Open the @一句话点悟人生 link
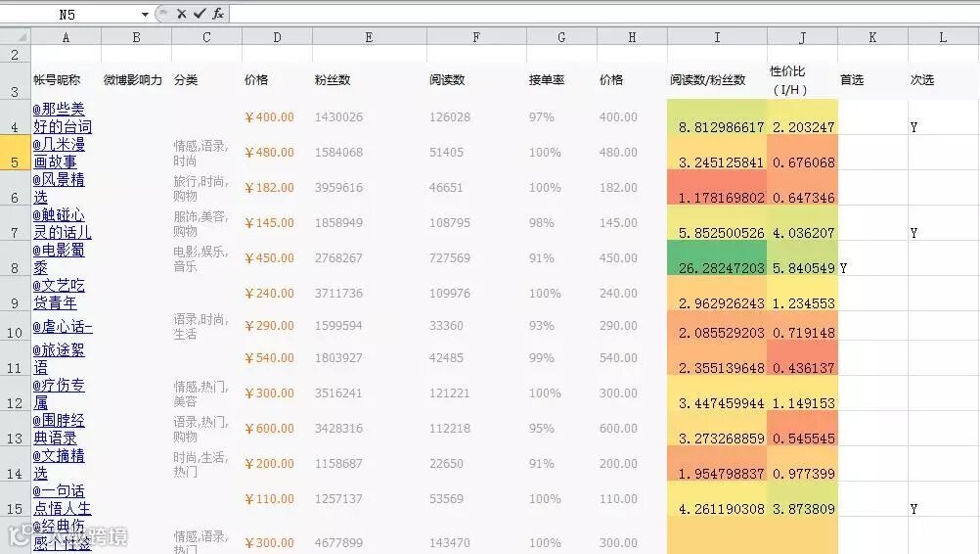980x554 pixels. click(x=62, y=499)
